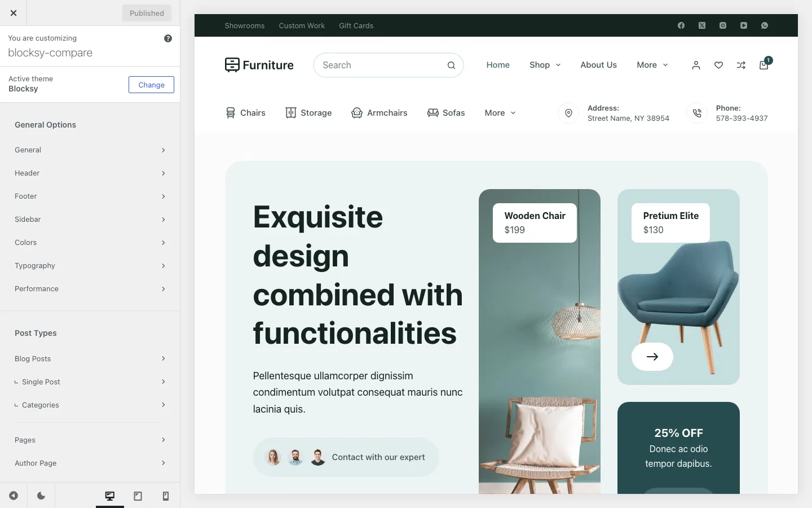The height and width of the screenshot is (508, 812).
Task: Click the Published button
Action: [x=147, y=13]
